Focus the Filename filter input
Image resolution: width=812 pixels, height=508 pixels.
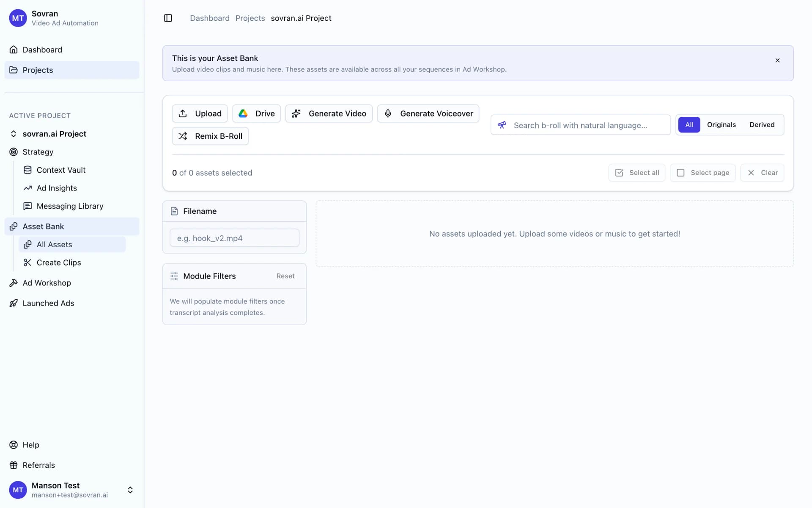234,238
